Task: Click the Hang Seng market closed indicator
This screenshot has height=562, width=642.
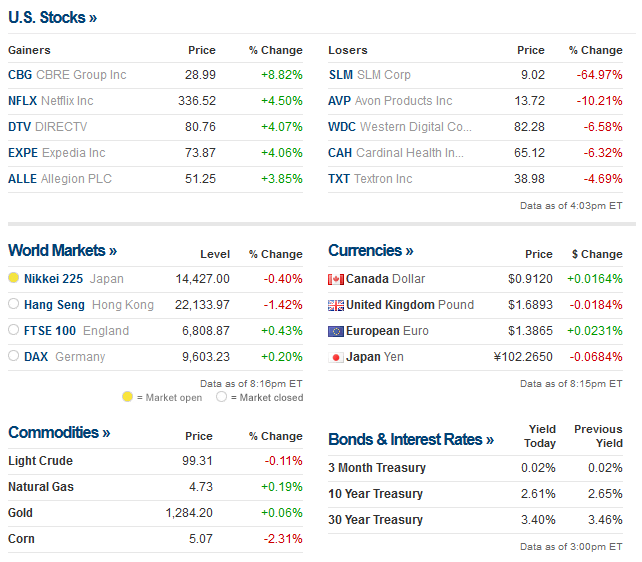Action: tap(14, 303)
